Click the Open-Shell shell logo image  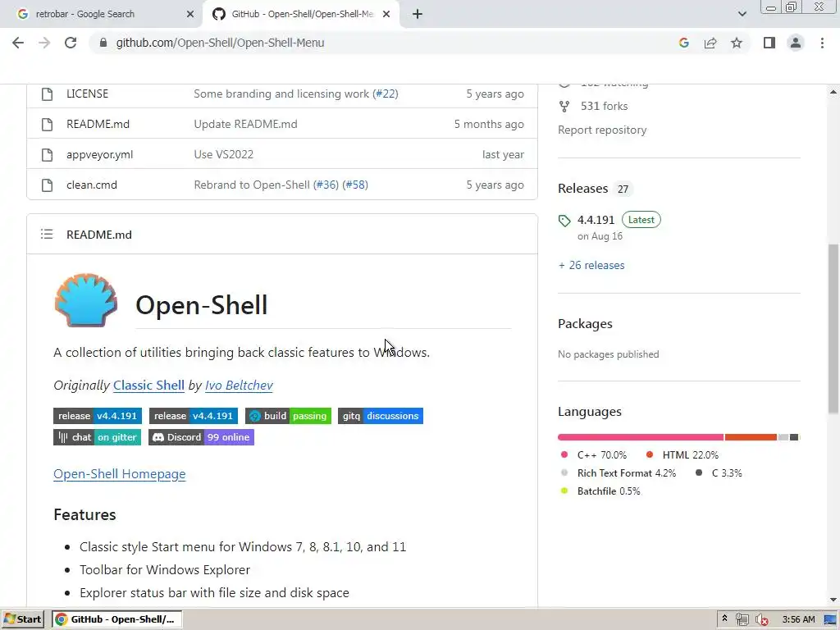coord(85,300)
